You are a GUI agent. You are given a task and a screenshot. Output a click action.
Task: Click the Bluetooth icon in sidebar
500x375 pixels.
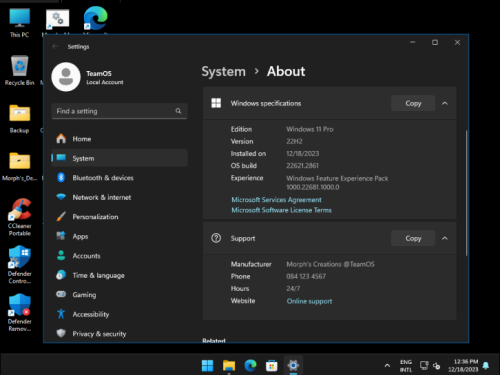pos(61,177)
